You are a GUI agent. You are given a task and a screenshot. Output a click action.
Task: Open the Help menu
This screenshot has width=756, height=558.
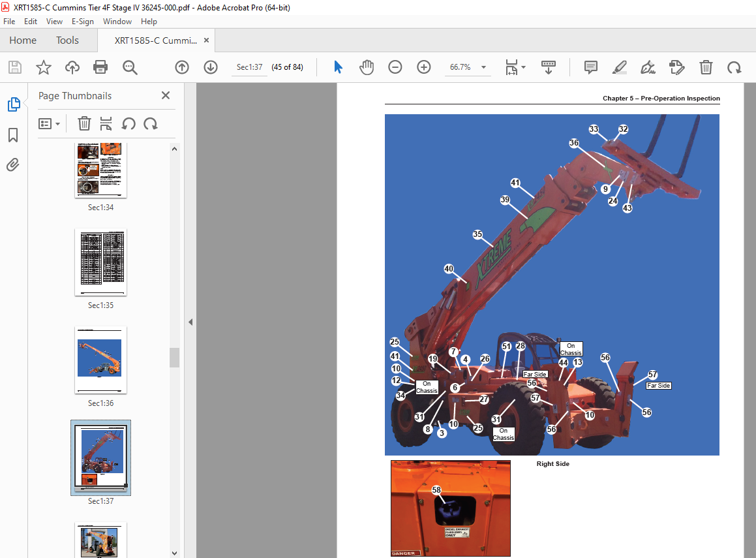click(x=149, y=22)
